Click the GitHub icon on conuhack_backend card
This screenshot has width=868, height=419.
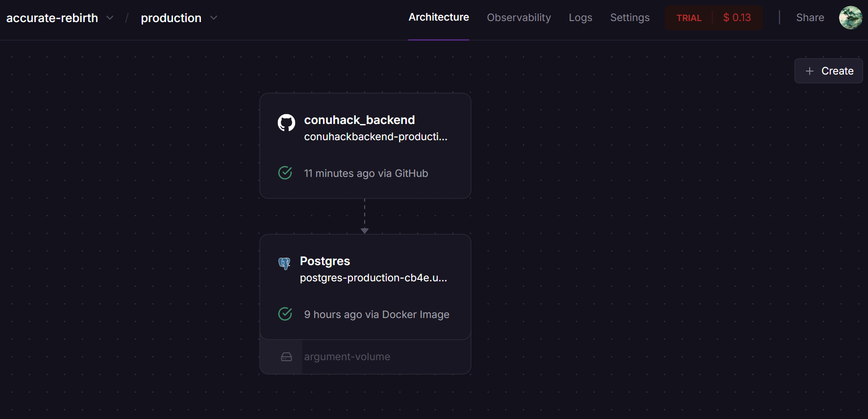click(286, 123)
